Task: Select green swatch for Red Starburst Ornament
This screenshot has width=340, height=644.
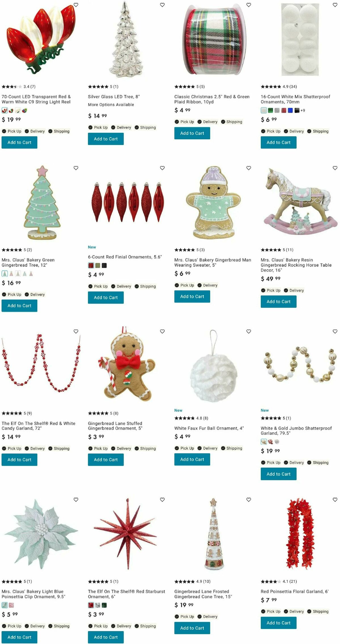Action: [x=104, y=605]
